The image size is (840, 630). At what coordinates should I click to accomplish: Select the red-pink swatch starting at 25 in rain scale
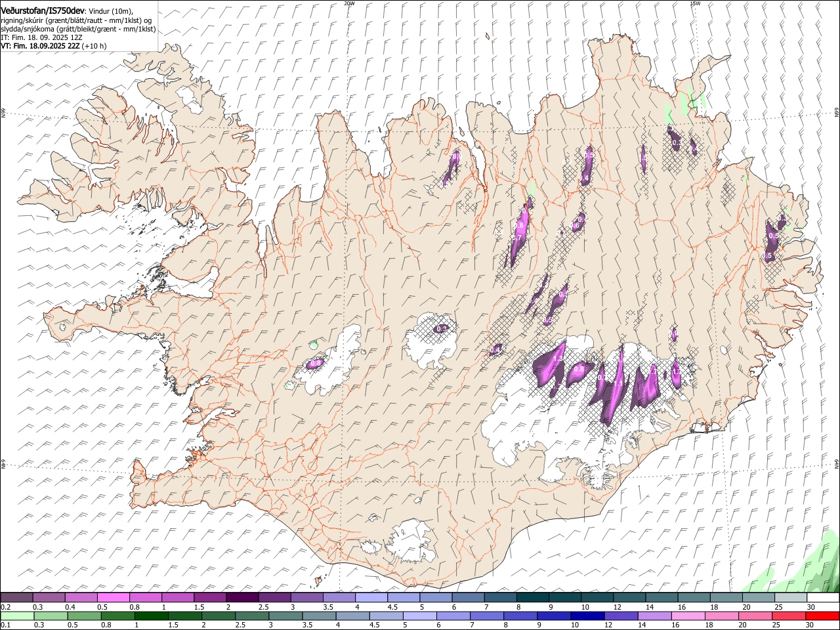(x=789, y=616)
